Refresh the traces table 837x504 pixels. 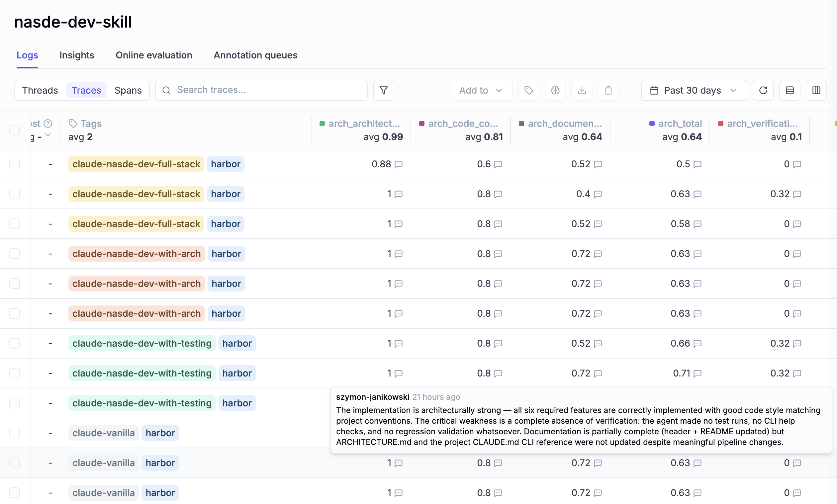click(763, 90)
